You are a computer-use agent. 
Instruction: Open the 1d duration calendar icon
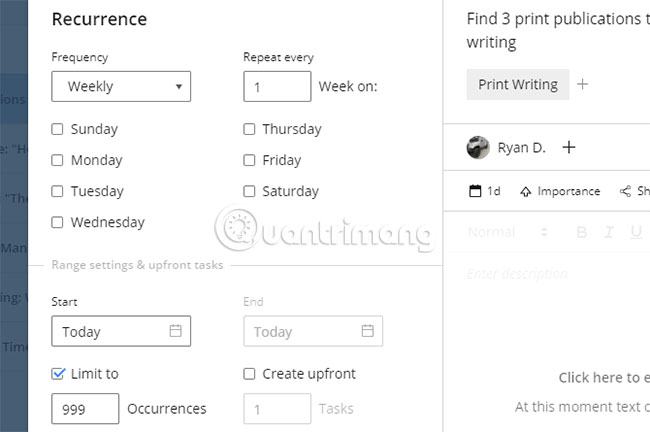[476, 191]
